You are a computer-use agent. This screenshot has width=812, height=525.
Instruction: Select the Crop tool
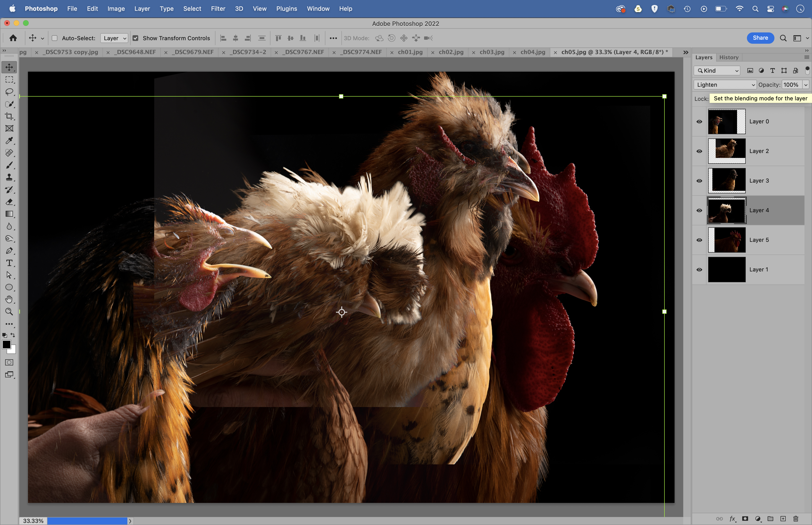click(9, 116)
